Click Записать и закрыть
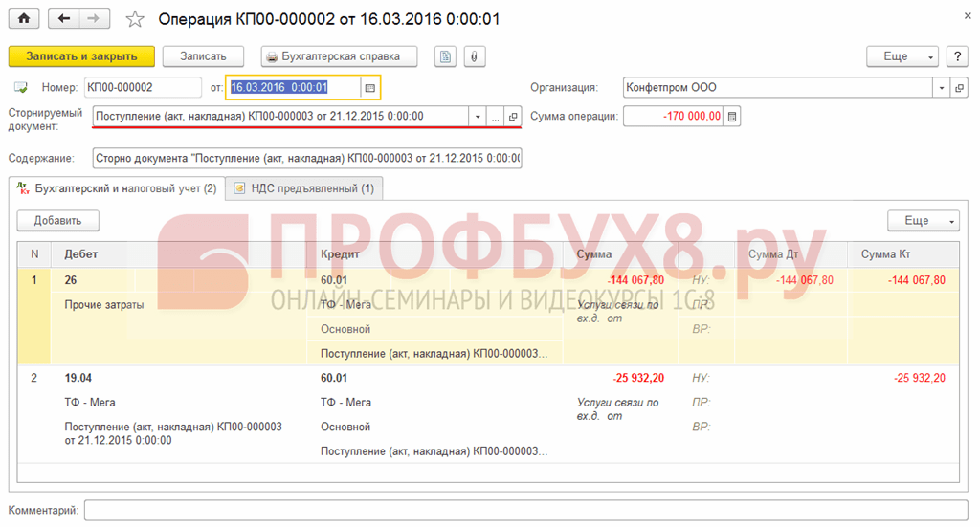 click(x=81, y=56)
